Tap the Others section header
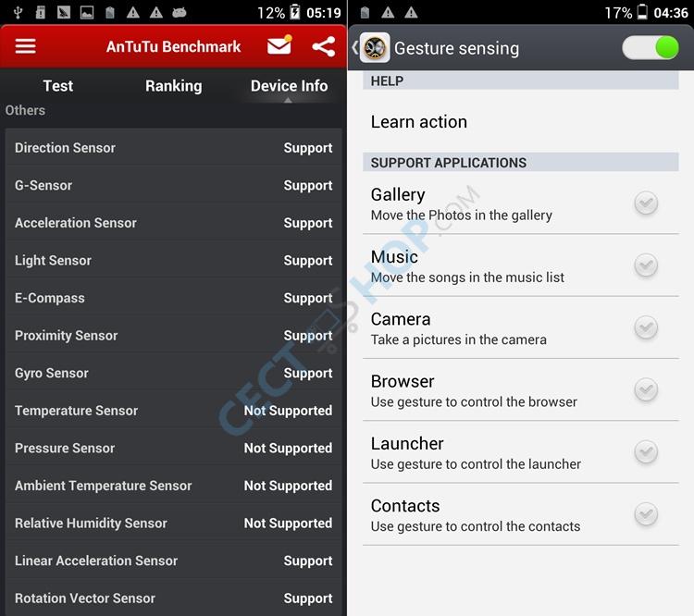The image size is (694, 616). (x=25, y=110)
